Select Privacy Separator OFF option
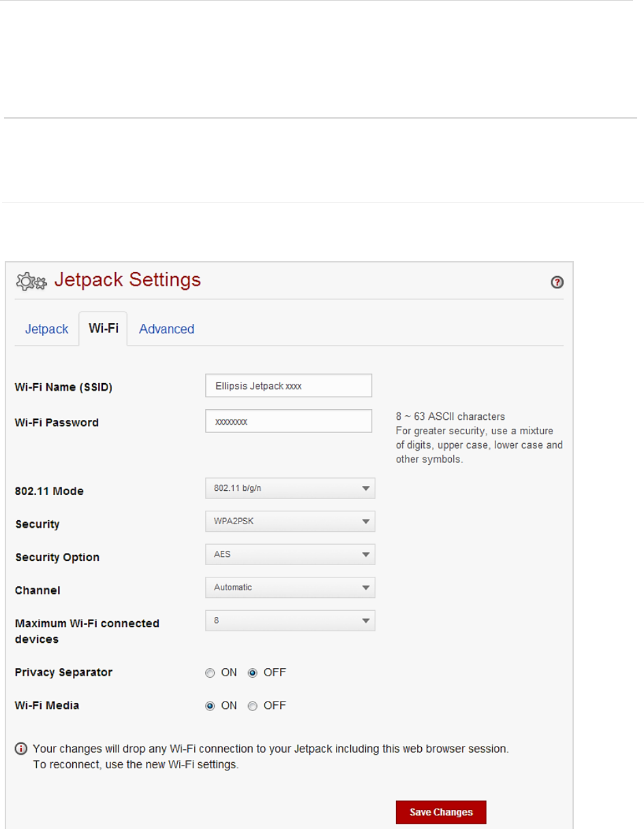This screenshot has width=644, height=829. pos(252,673)
